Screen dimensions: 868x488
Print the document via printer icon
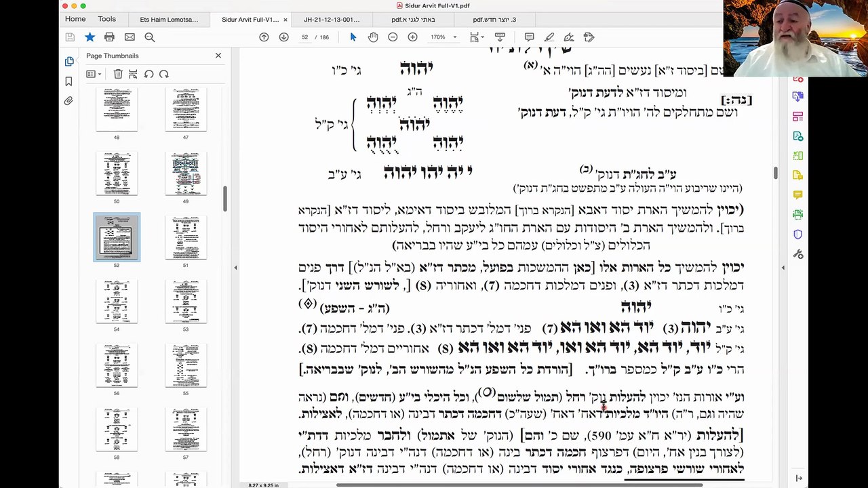(109, 37)
